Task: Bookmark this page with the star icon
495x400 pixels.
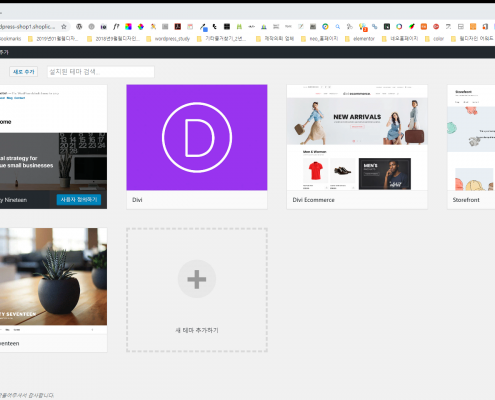Action: [64, 27]
